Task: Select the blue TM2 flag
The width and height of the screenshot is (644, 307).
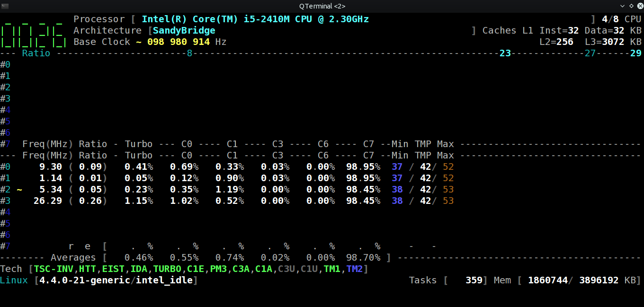Action: 355,269
